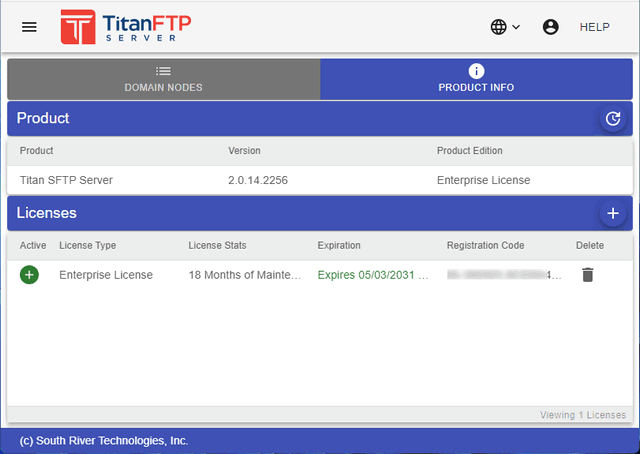Select the Titan SFTP Server product row
Image resolution: width=640 pixels, height=454 pixels.
click(x=66, y=180)
